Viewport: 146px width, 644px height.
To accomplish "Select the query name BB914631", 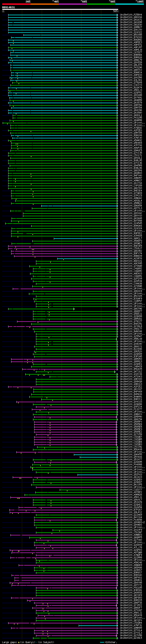I will (x=8, y=8).
